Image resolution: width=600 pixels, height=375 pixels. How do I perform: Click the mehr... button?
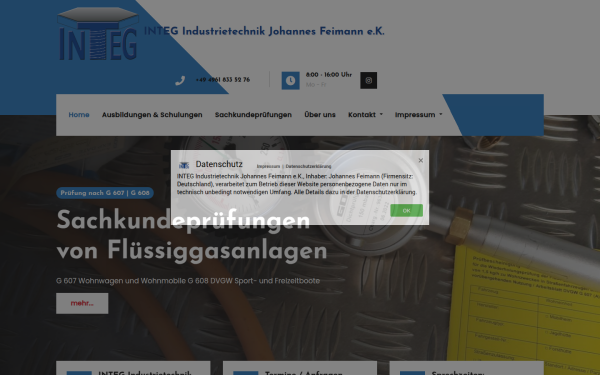click(82, 303)
